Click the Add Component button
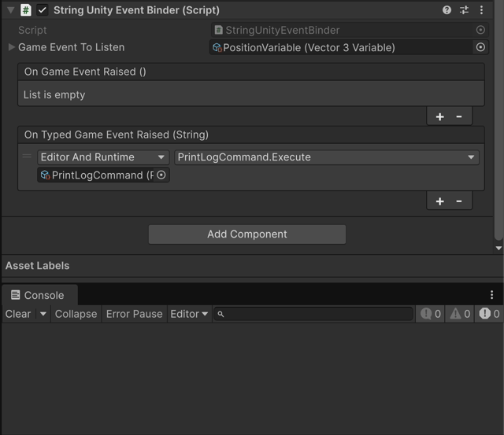504x435 pixels. 247,234
